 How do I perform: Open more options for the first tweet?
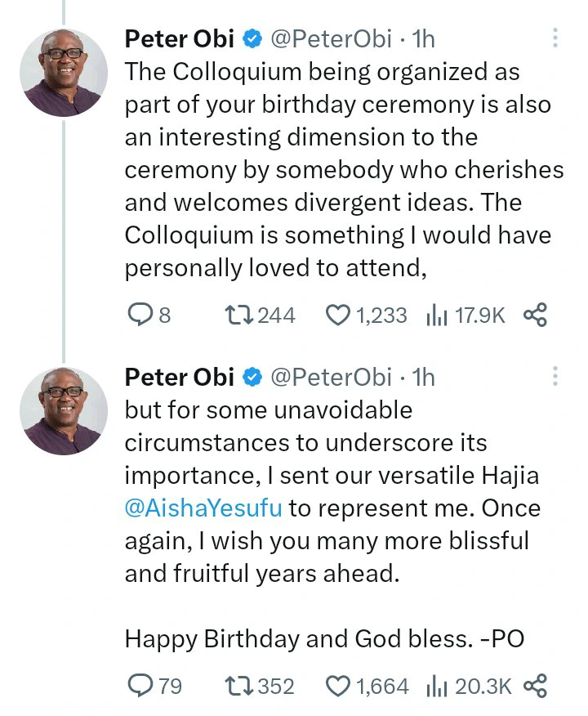555,38
